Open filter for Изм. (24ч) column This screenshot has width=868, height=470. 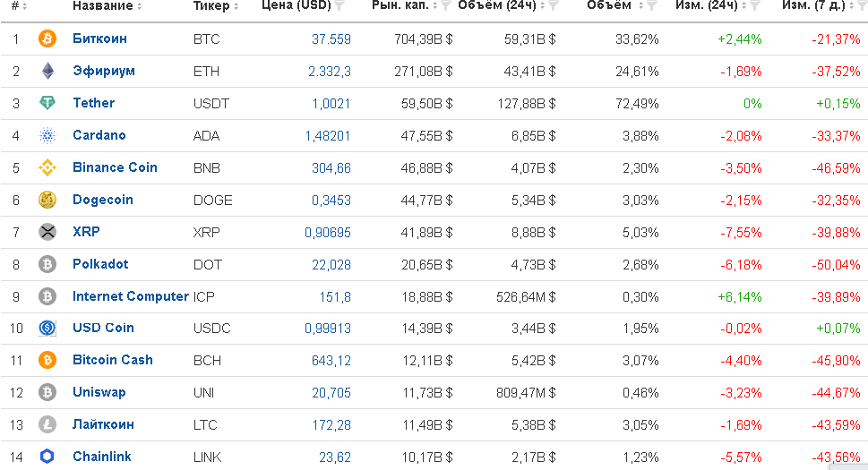click(x=755, y=5)
